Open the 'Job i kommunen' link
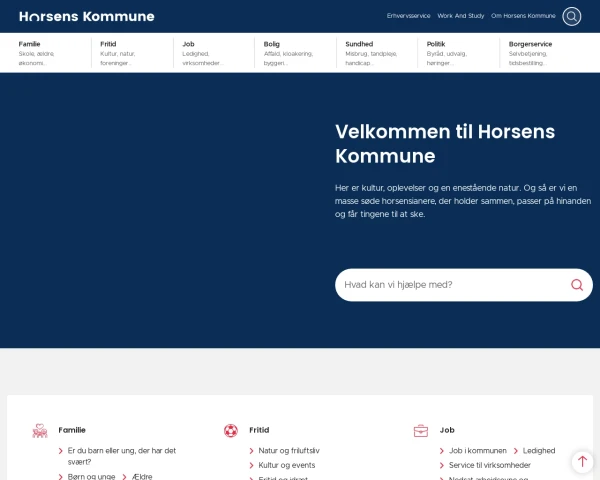 point(478,451)
